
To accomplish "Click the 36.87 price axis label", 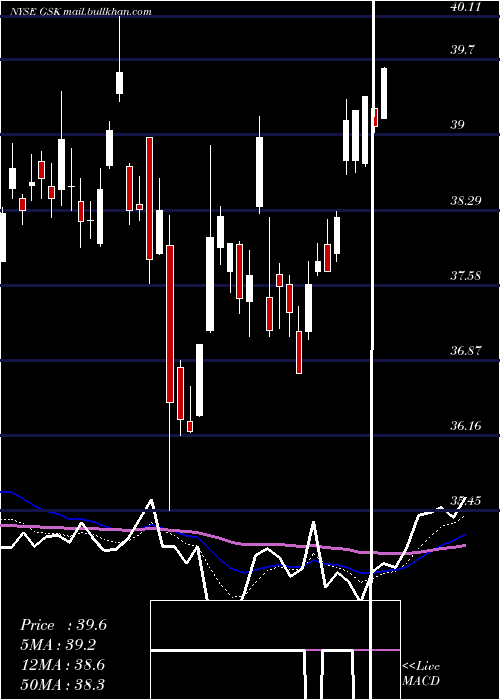I will pos(466,350).
